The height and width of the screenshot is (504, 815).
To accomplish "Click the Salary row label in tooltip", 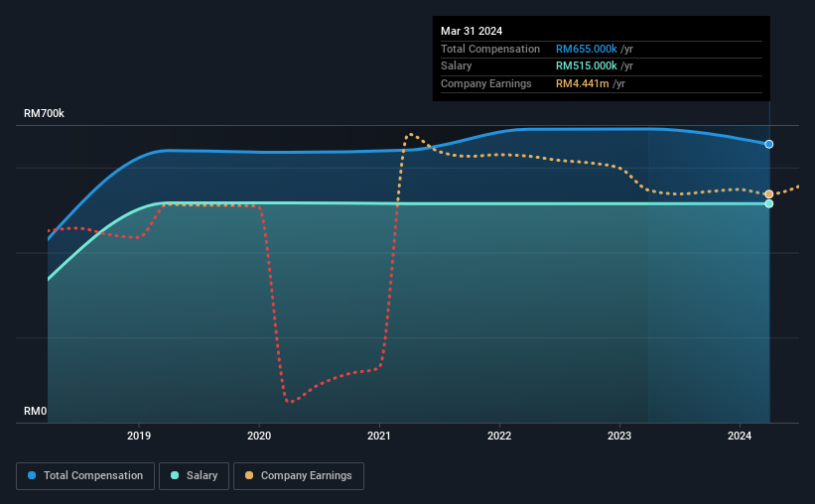I will click(x=457, y=66).
